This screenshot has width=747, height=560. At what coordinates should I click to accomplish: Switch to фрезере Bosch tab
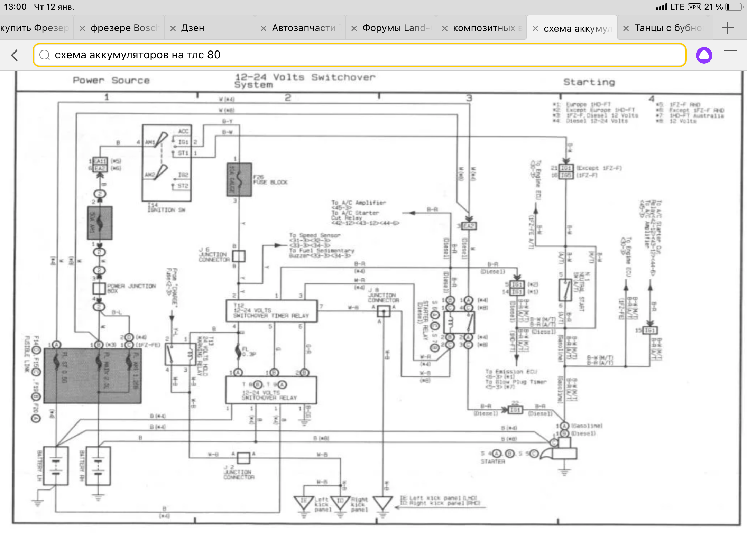(124, 28)
